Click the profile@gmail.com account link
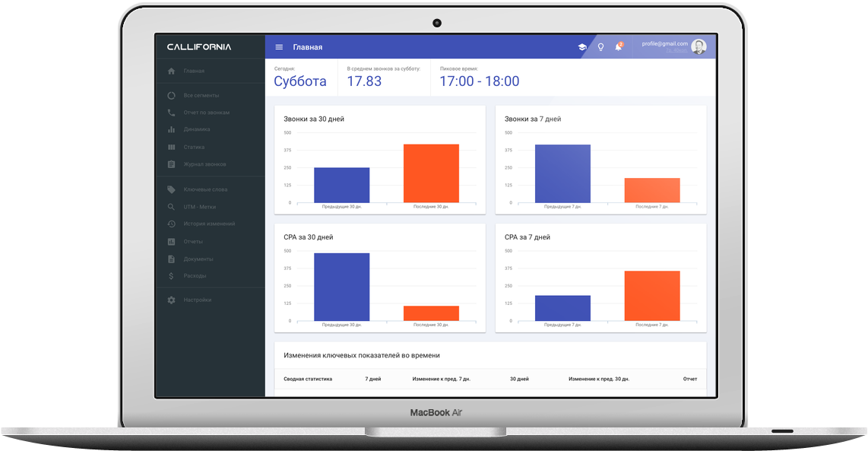This screenshot has width=868, height=451. 665,44
